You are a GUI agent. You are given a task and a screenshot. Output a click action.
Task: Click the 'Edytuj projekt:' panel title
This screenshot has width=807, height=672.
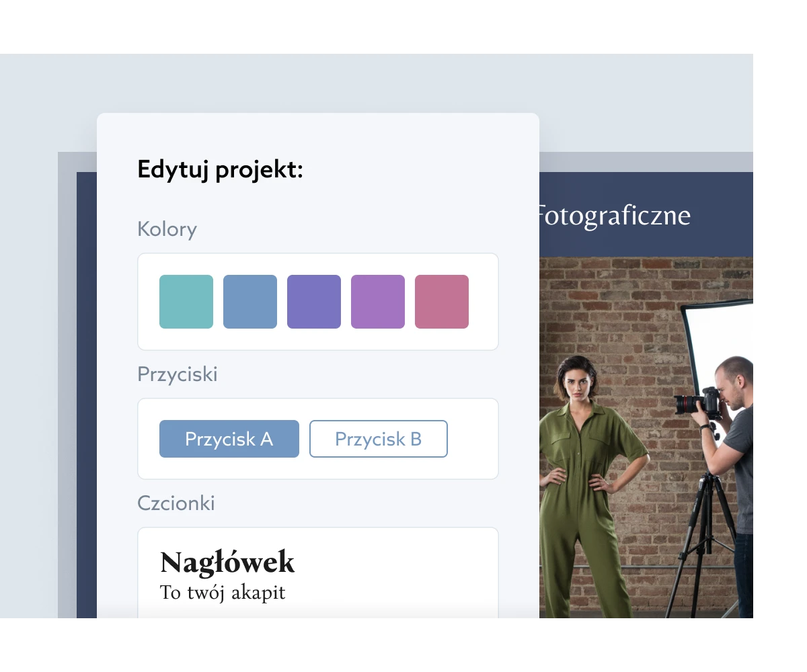click(221, 169)
